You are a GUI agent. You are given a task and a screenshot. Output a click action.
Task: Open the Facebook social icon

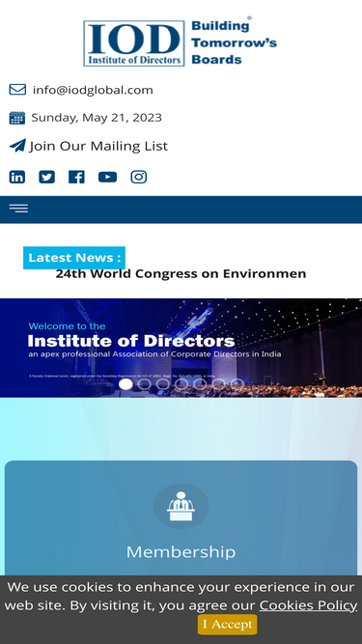coord(77,177)
